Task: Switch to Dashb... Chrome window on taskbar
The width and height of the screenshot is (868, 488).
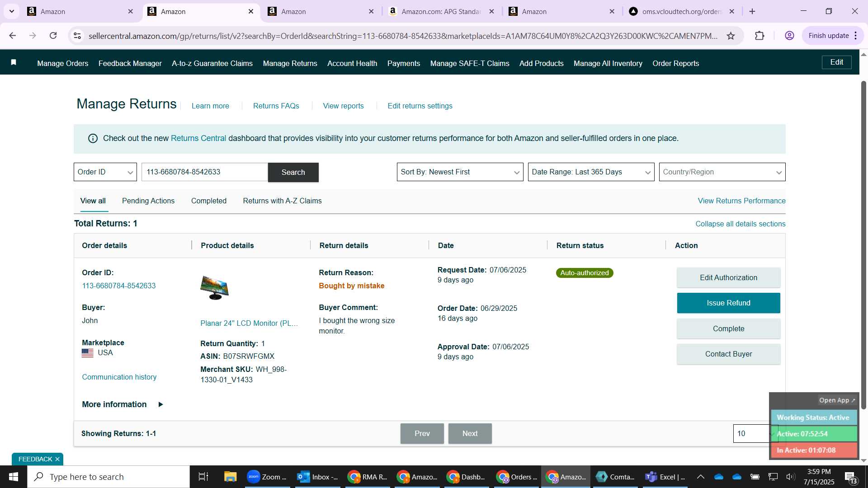Action: [466, 477]
